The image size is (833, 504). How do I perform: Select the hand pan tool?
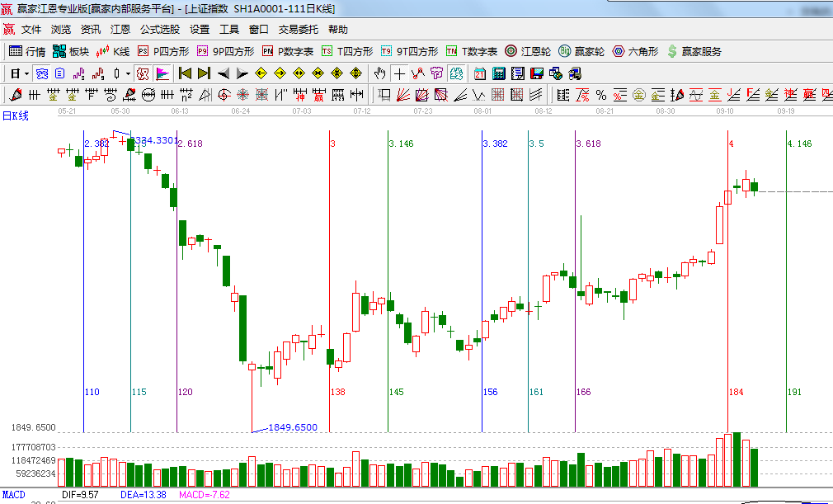click(x=379, y=73)
